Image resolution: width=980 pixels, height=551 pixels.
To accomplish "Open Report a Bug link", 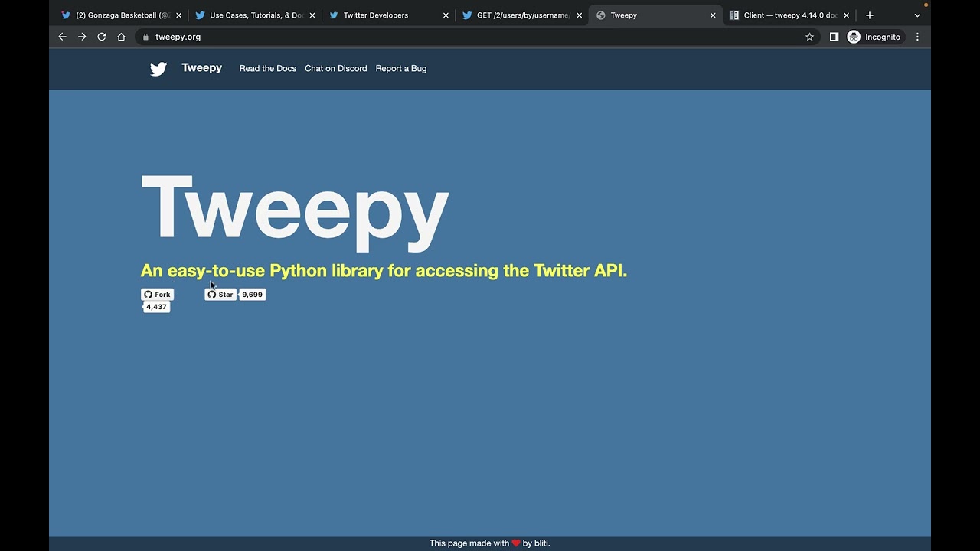I will pyautogui.click(x=400, y=69).
